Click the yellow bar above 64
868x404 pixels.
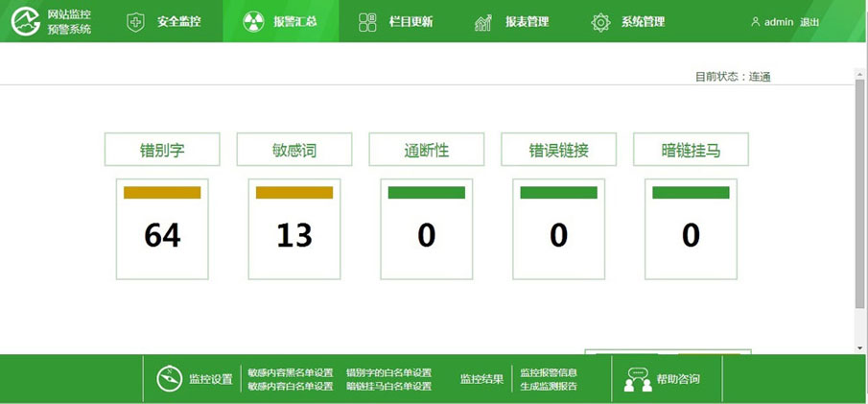click(162, 192)
